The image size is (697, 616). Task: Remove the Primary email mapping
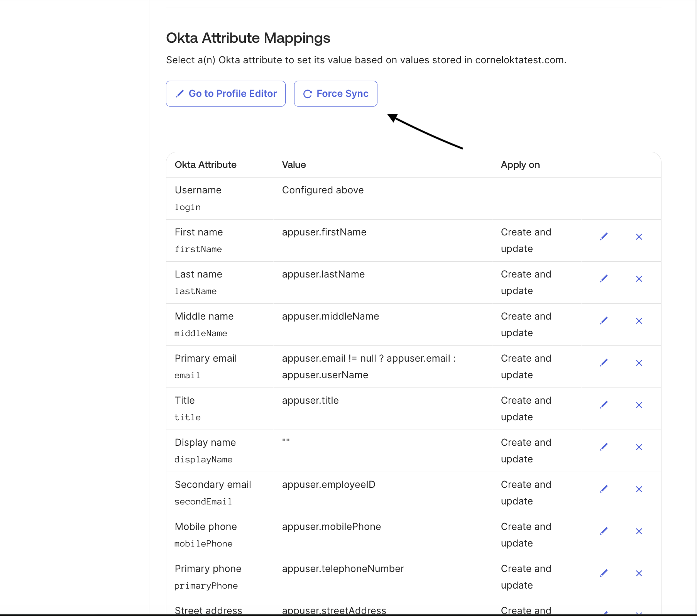pos(639,363)
